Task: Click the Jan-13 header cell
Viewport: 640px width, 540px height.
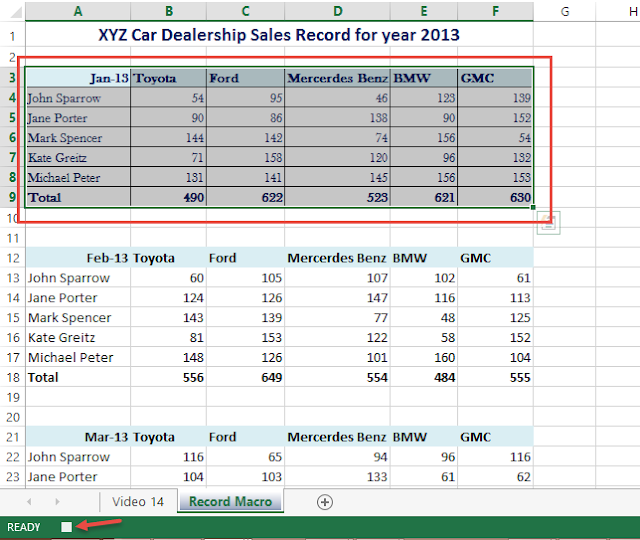Action: 78,78
